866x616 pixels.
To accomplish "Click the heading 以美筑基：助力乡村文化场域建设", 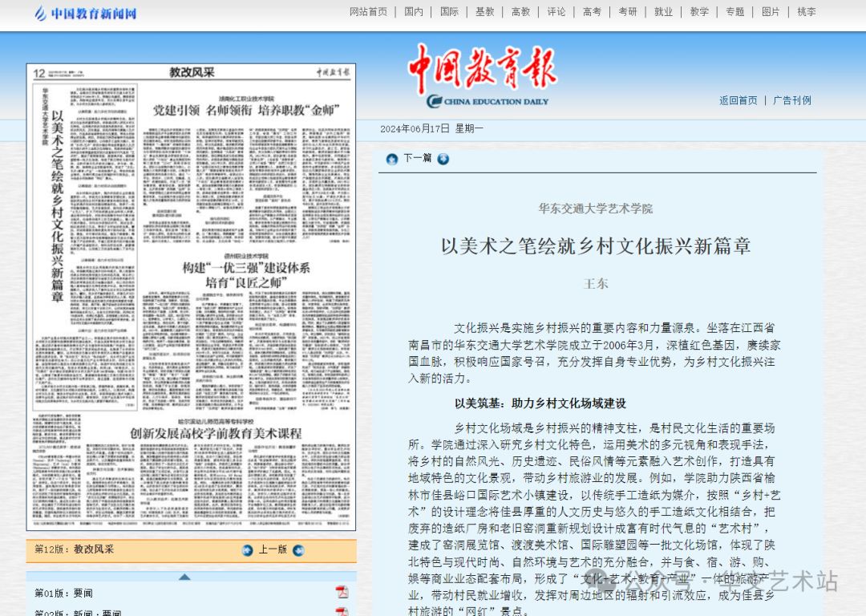I will (x=540, y=404).
